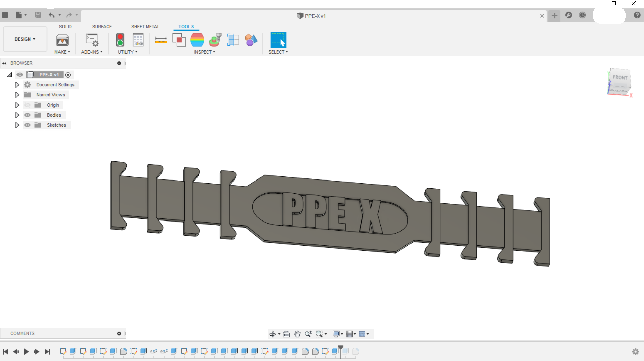Expand Sketches node
The image size is (644, 361).
(17, 125)
